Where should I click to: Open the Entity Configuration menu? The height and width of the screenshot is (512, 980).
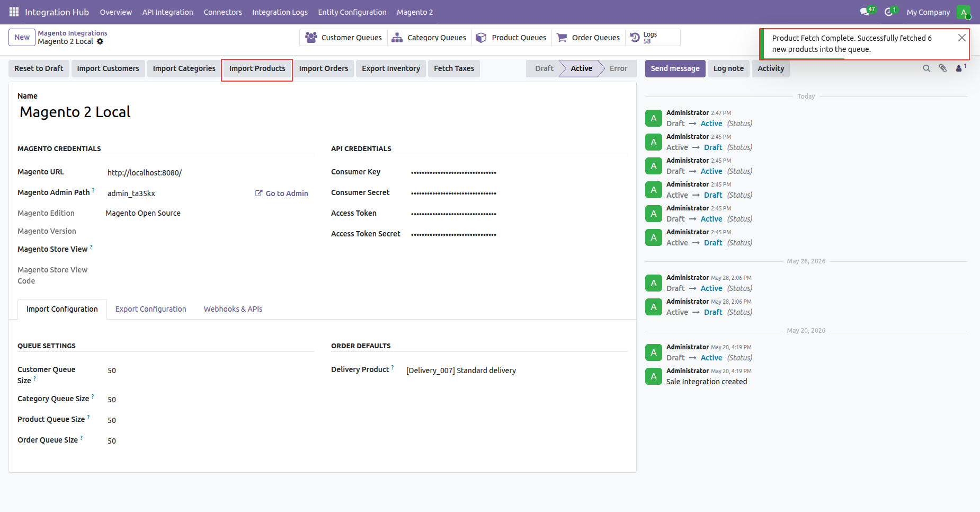(x=352, y=12)
